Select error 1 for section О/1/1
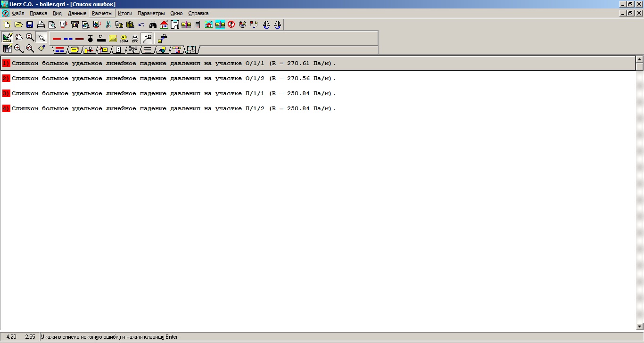This screenshot has width=644, height=343. pos(318,63)
